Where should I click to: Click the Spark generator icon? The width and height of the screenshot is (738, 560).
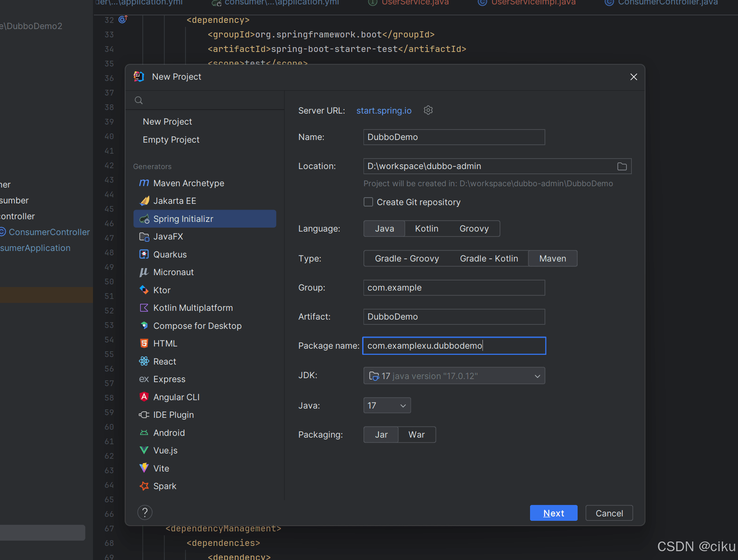coord(144,486)
